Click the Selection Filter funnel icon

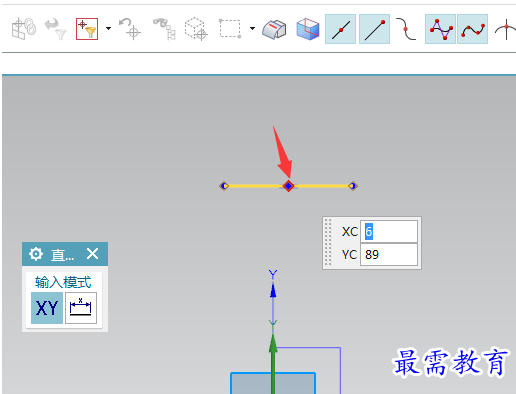coord(87,29)
